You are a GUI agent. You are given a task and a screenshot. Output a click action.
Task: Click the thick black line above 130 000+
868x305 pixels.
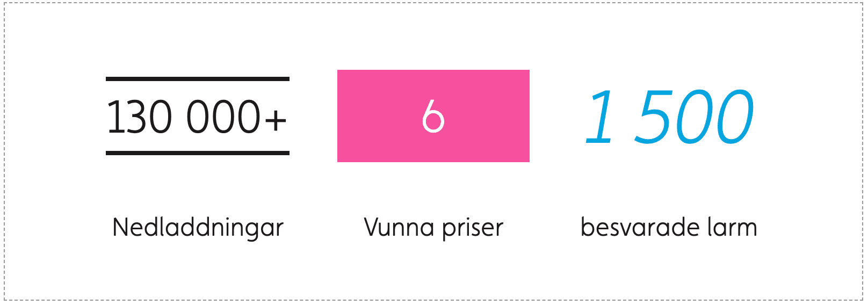coord(198,79)
